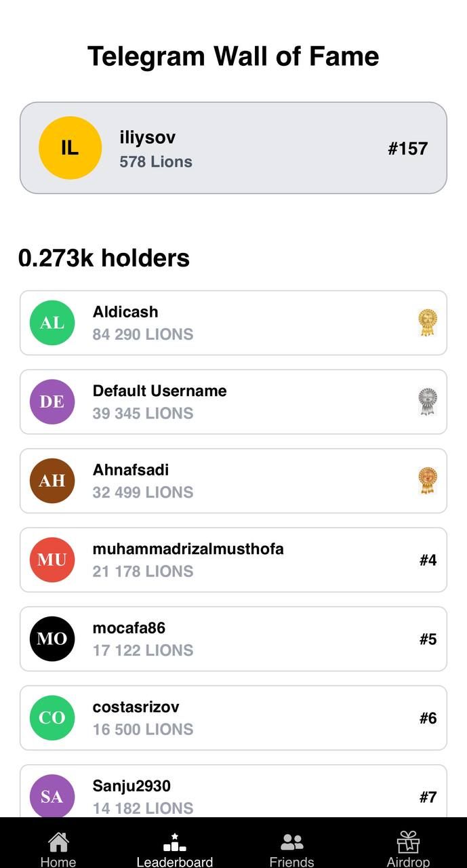Select the brown AH avatar circle
This screenshot has height=868, width=467.
pos(52,481)
